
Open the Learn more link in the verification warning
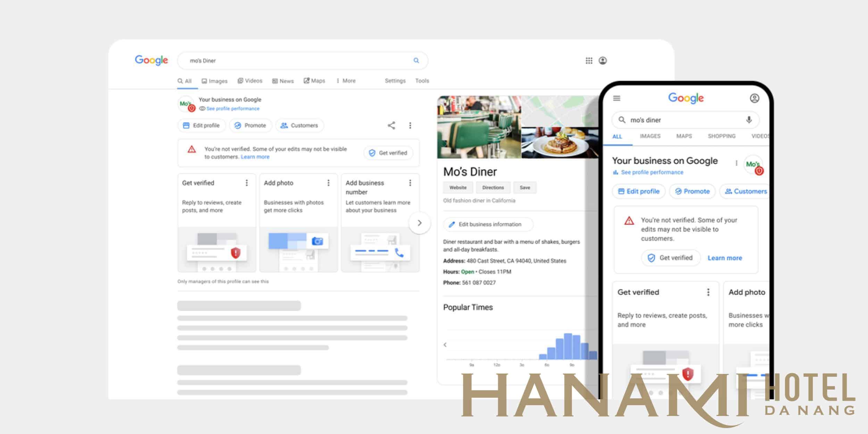(254, 157)
